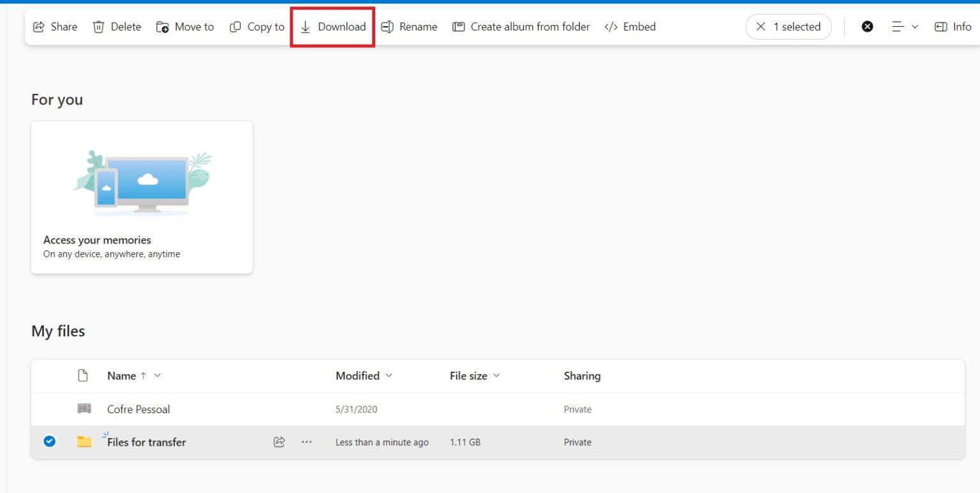
Task: Rename the selected item
Action: (409, 26)
